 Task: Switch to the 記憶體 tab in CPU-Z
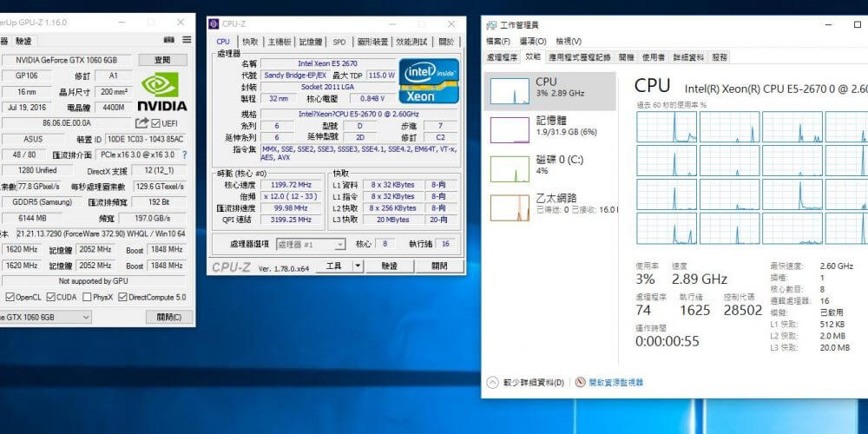(311, 42)
